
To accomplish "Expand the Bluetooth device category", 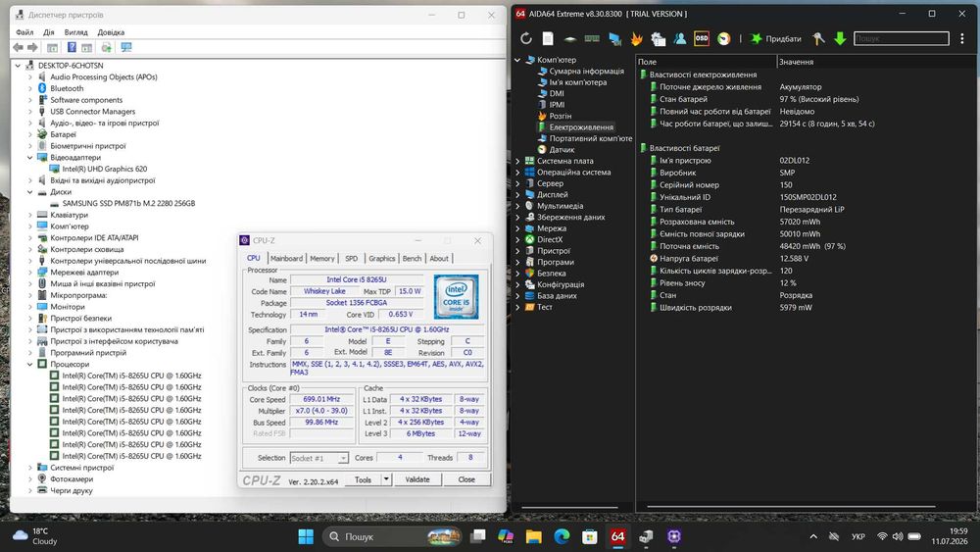I will pyautogui.click(x=30, y=89).
